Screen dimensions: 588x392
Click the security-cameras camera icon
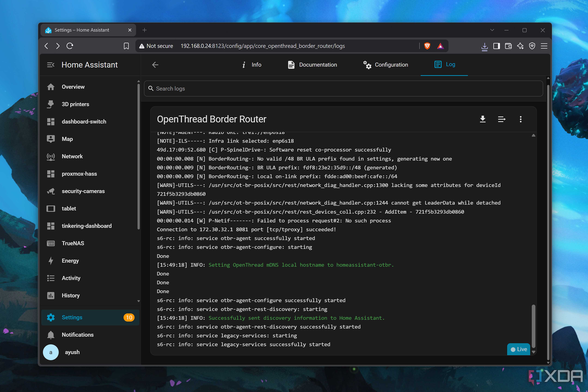tap(51, 191)
